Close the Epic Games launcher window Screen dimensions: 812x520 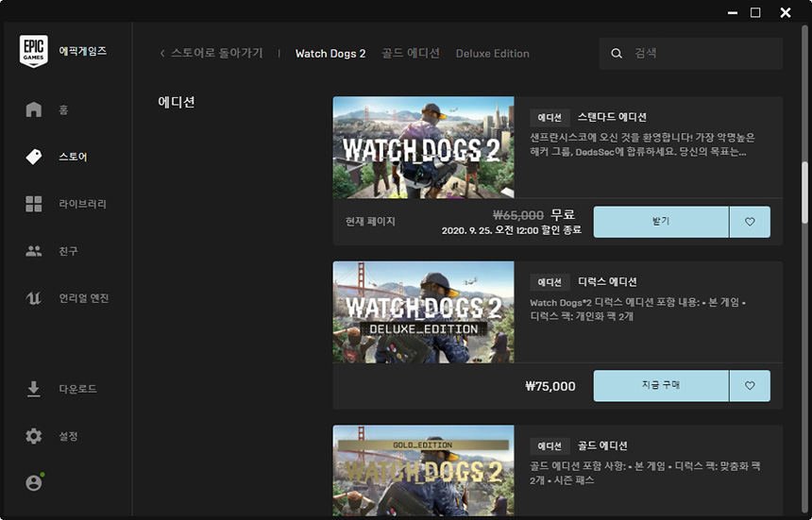786,12
